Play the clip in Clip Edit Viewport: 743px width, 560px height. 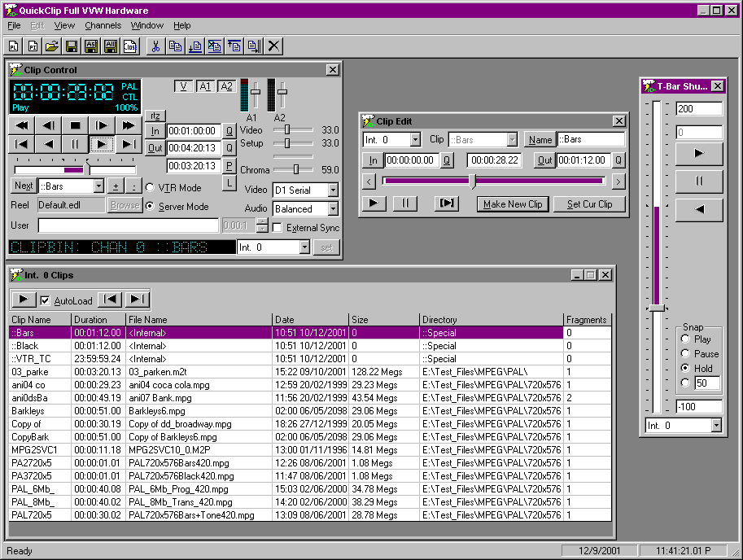point(374,203)
